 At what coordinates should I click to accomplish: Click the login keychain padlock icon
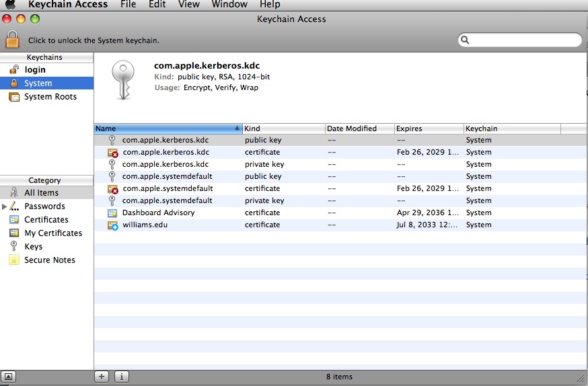tap(14, 69)
